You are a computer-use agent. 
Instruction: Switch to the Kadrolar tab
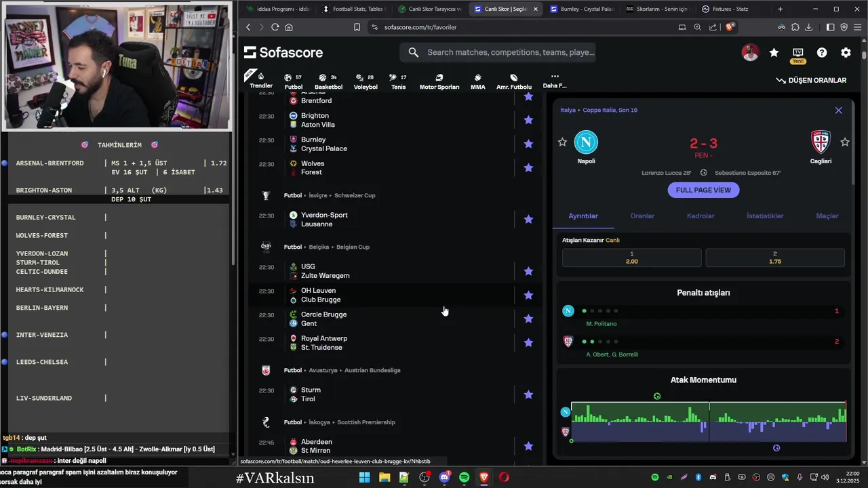(x=701, y=216)
